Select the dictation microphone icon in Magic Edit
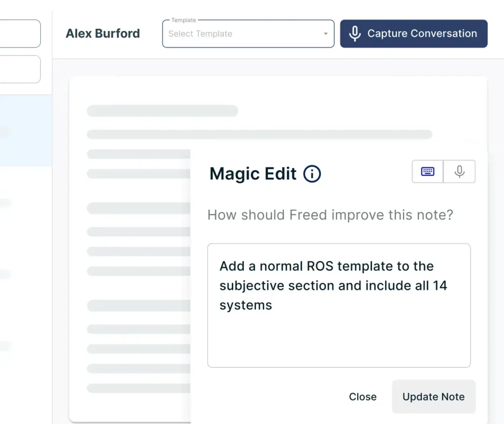Screen dimensions: 504x424 click(x=460, y=171)
